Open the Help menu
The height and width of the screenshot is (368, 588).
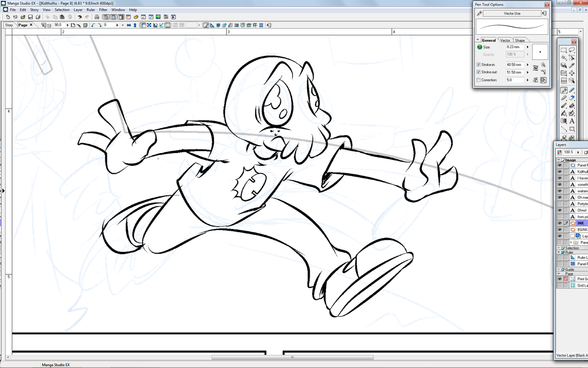[133, 9]
